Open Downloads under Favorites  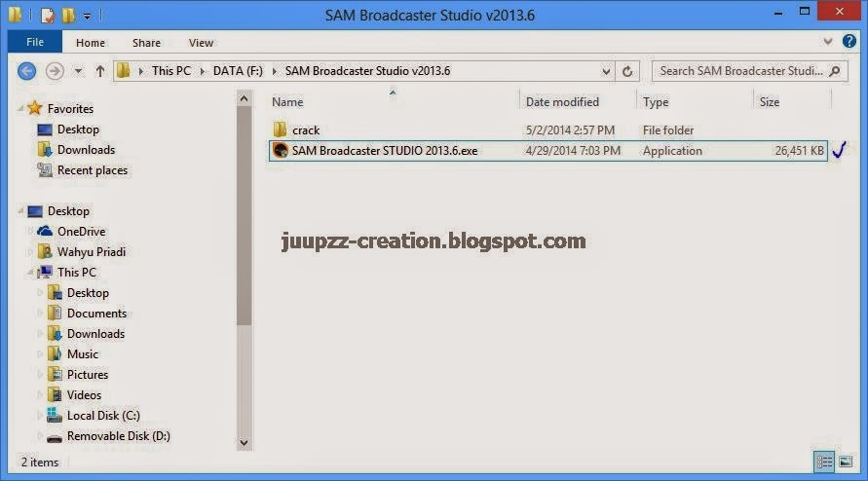coord(86,149)
